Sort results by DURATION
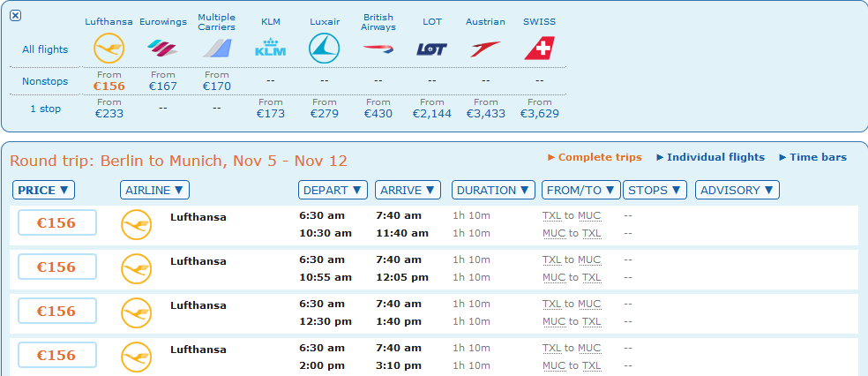The image size is (868, 376). [x=493, y=190]
